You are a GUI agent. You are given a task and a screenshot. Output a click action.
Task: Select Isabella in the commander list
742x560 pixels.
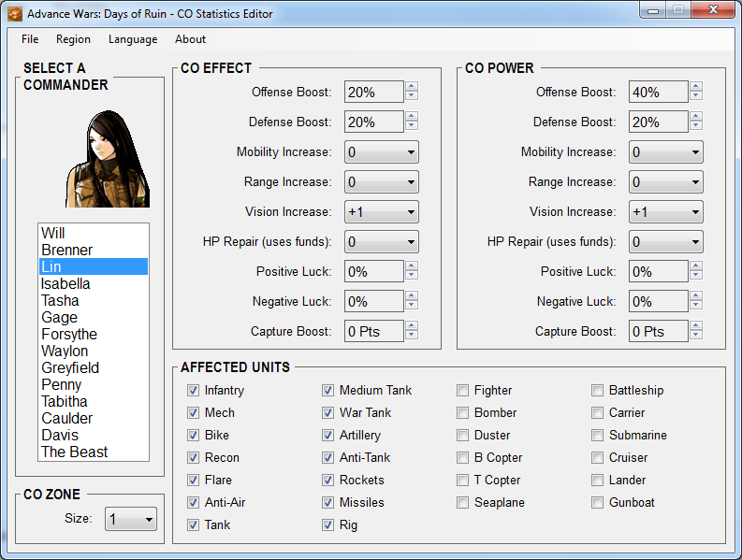(65, 283)
